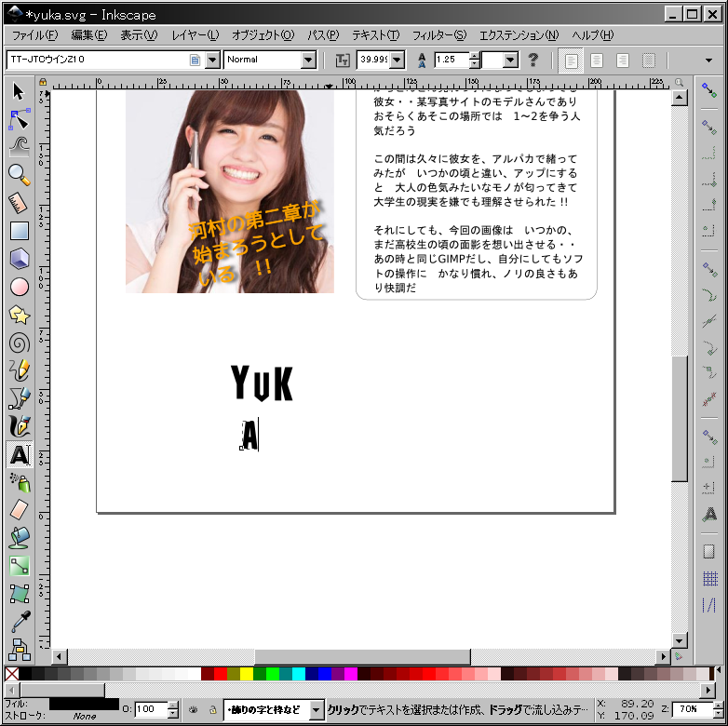Open the 編集(E) menu
Viewport: 728px width, 726px height.
point(89,34)
